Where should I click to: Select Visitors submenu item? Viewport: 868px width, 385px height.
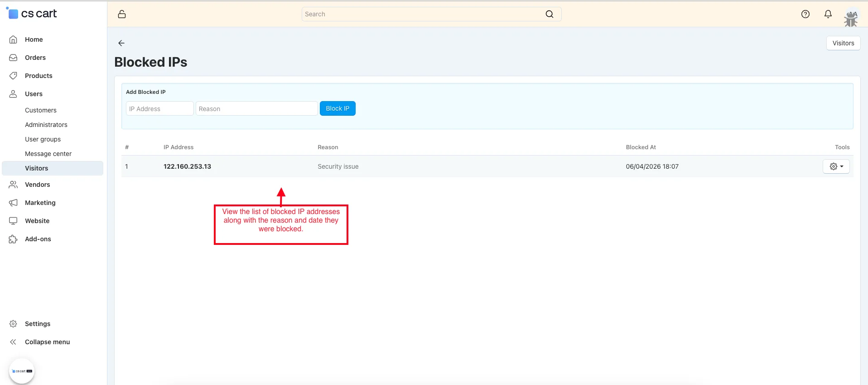pos(53,168)
